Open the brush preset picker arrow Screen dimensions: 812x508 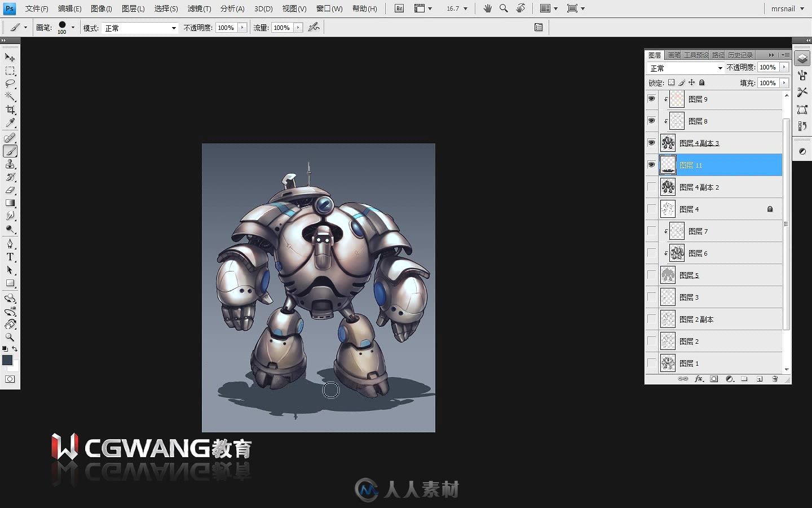(x=73, y=27)
